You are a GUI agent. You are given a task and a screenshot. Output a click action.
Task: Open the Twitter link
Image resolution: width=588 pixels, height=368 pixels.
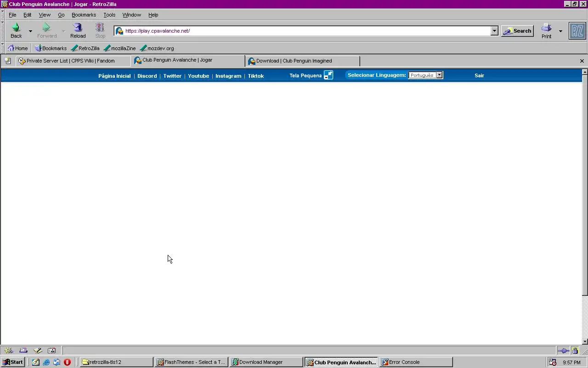coord(172,76)
